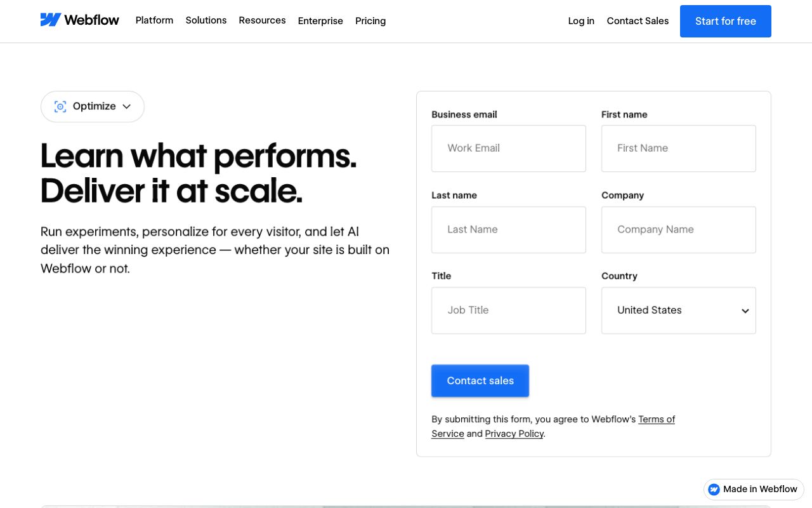Submit the form with Contact sales button

[x=480, y=381]
